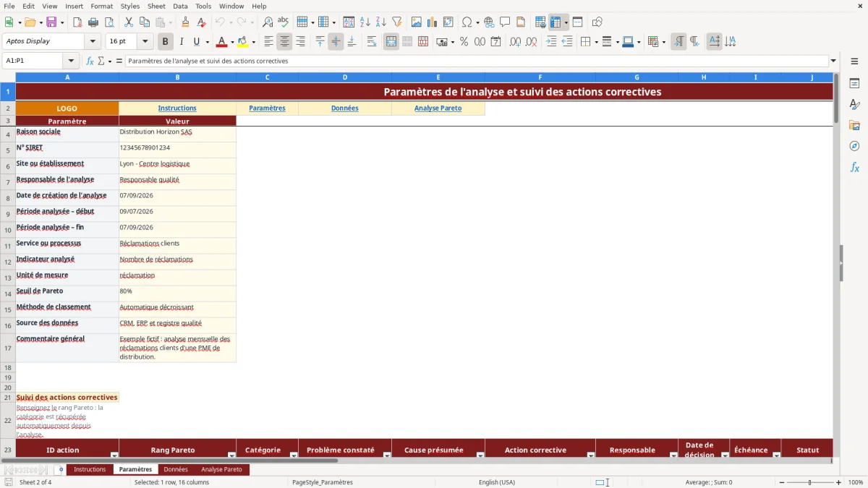The image size is (868, 488).
Task: Run the Spelling check abc icon
Action: click(x=284, y=22)
